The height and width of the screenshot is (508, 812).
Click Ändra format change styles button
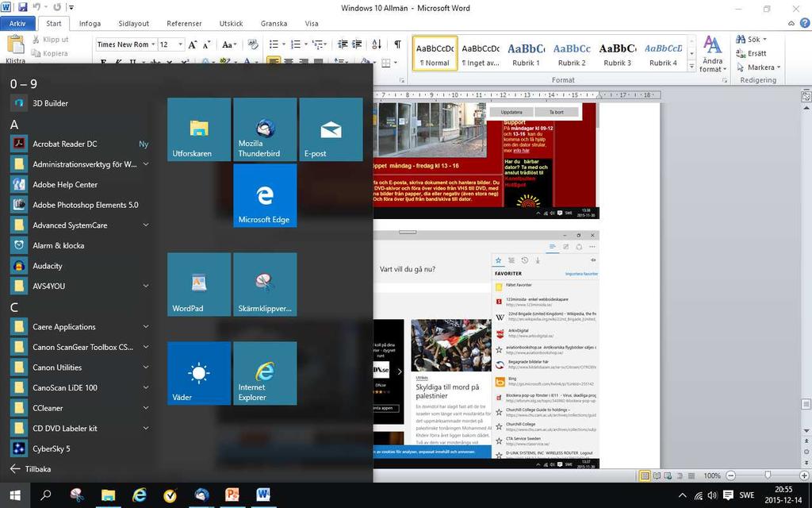(x=713, y=55)
